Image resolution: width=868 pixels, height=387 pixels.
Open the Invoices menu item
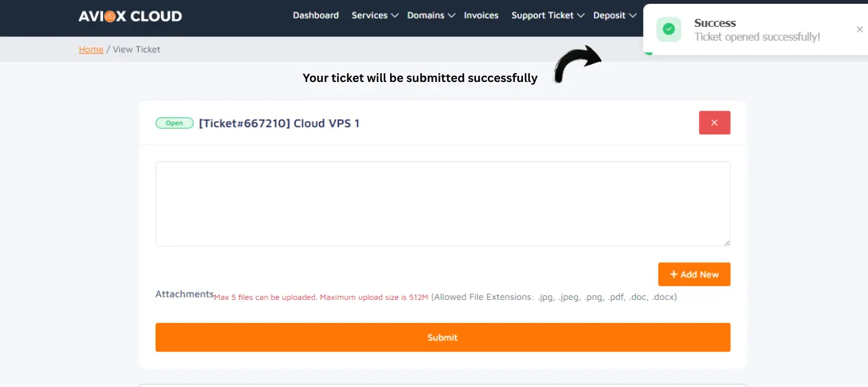481,15
